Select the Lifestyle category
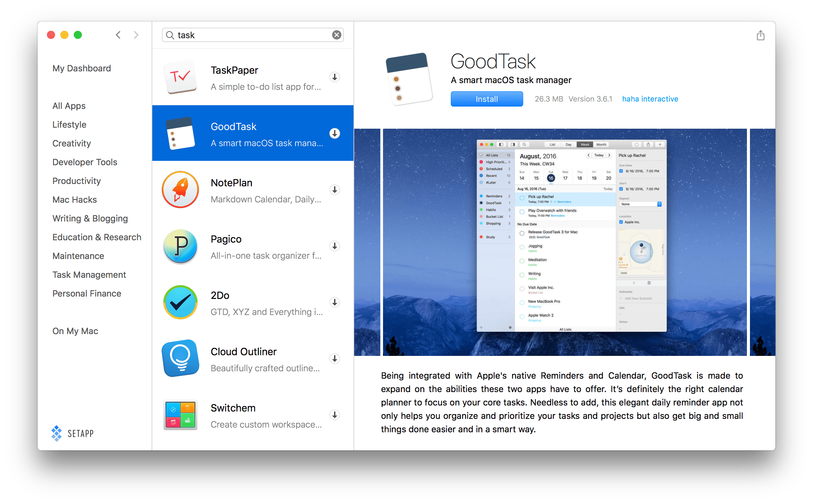The image size is (813, 504). click(x=69, y=125)
